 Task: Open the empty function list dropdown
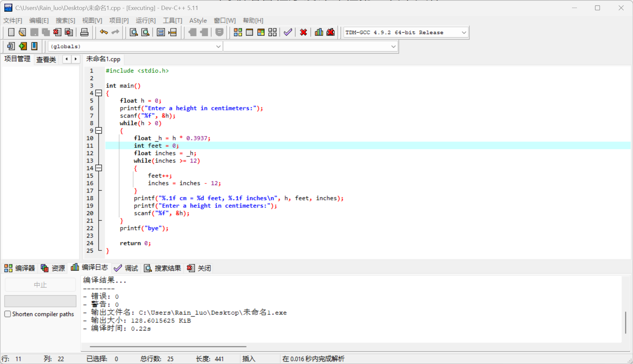(393, 46)
